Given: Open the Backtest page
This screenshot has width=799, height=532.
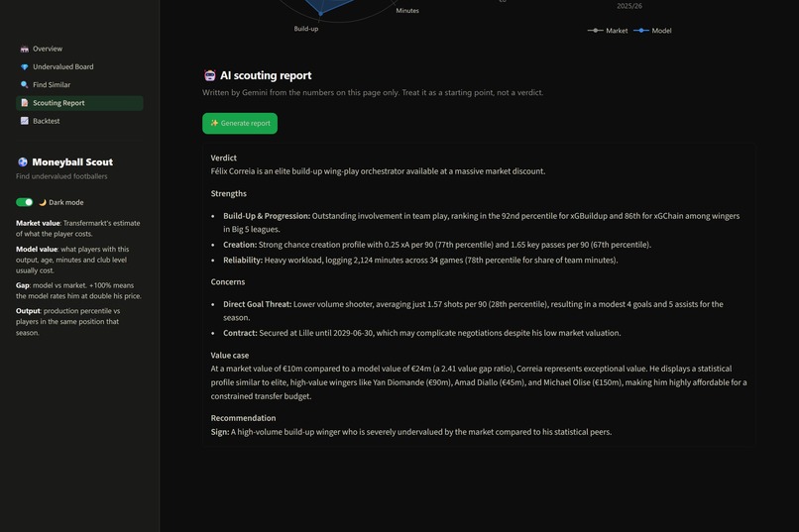Looking at the screenshot, I should [79, 121].
